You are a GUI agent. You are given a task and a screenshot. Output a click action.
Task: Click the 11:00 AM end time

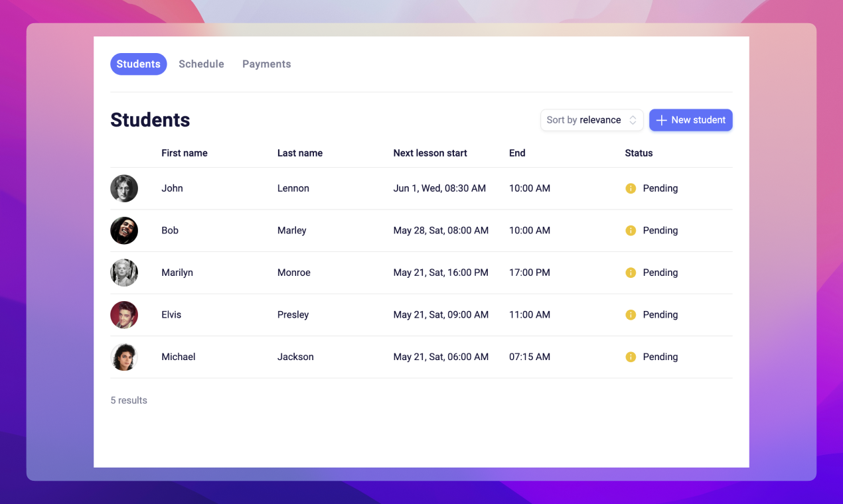click(x=530, y=315)
